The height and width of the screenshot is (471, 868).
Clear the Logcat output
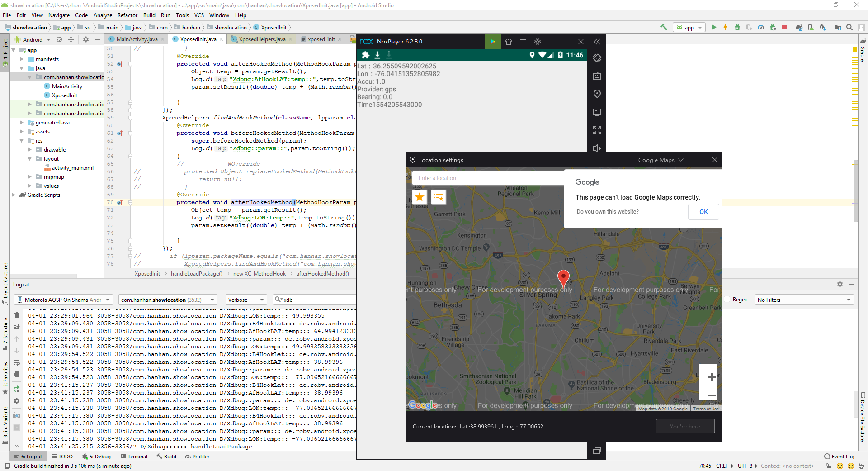coord(16,315)
